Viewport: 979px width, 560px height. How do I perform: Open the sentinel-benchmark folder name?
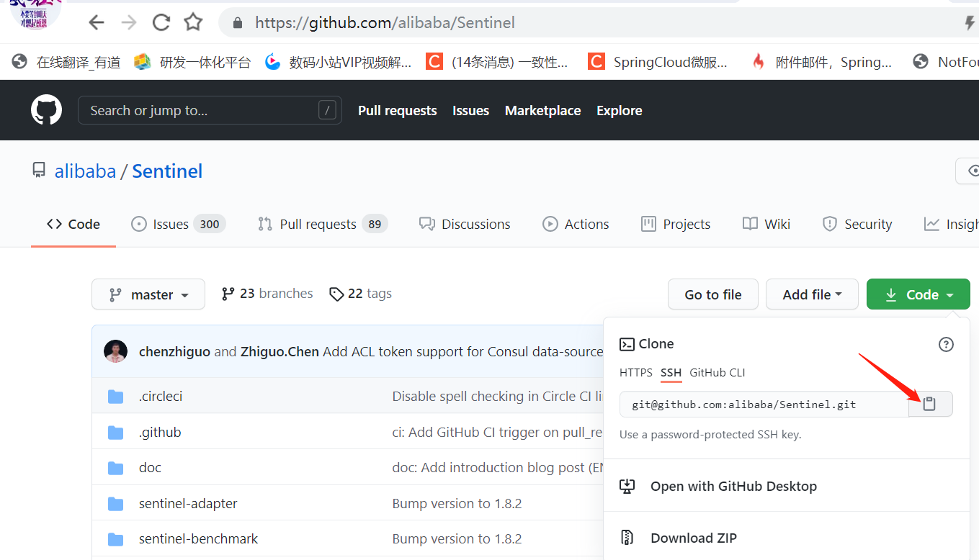[198, 539]
